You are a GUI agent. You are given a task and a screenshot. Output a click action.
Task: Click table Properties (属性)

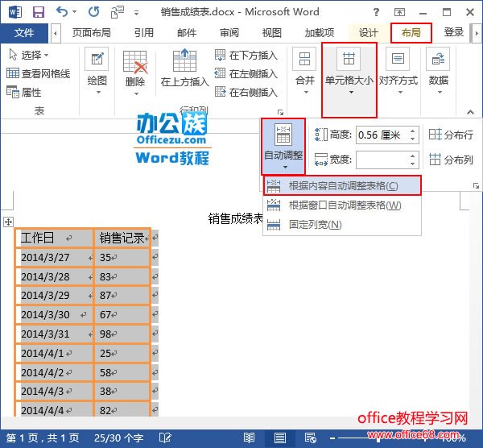pos(23,92)
